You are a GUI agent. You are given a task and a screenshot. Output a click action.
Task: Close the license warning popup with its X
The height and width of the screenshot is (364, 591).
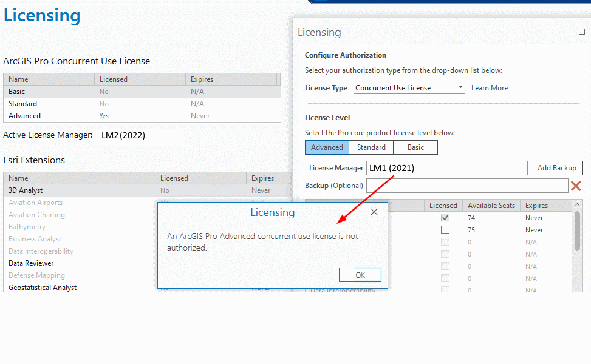(x=374, y=212)
